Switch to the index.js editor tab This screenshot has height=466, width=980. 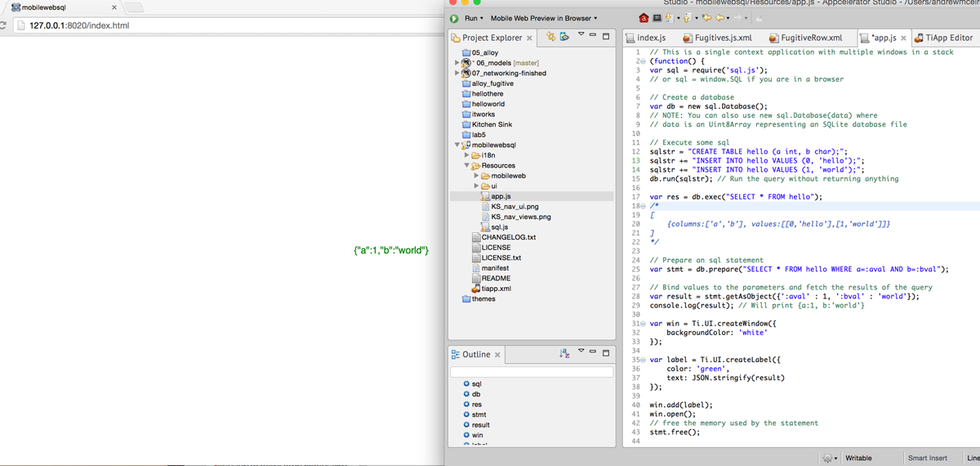tap(646, 38)
